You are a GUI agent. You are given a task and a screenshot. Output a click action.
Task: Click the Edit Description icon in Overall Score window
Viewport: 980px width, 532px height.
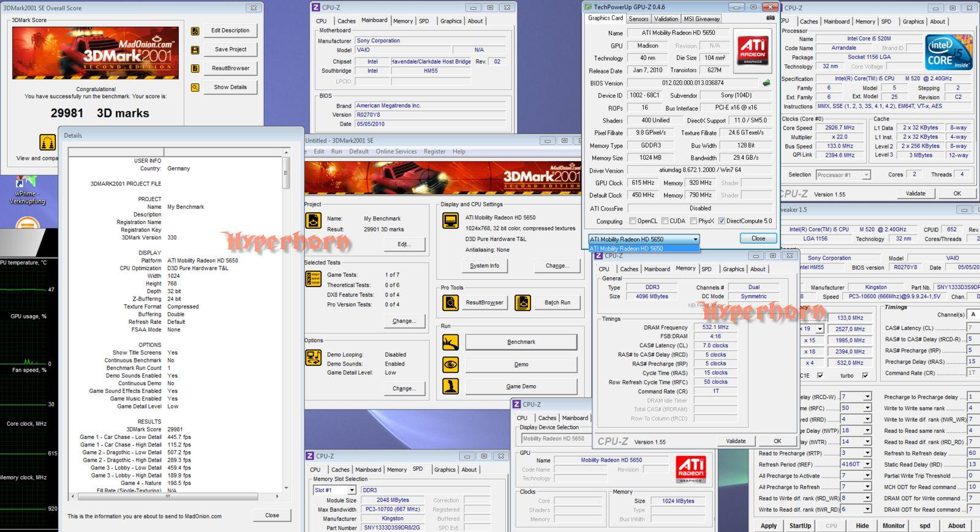coord(195,31)
